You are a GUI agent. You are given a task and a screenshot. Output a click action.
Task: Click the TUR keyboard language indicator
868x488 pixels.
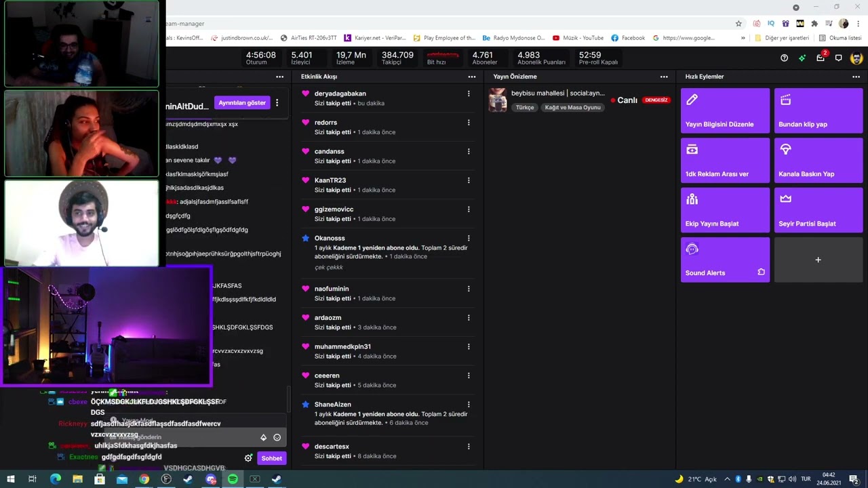[806, 479]
